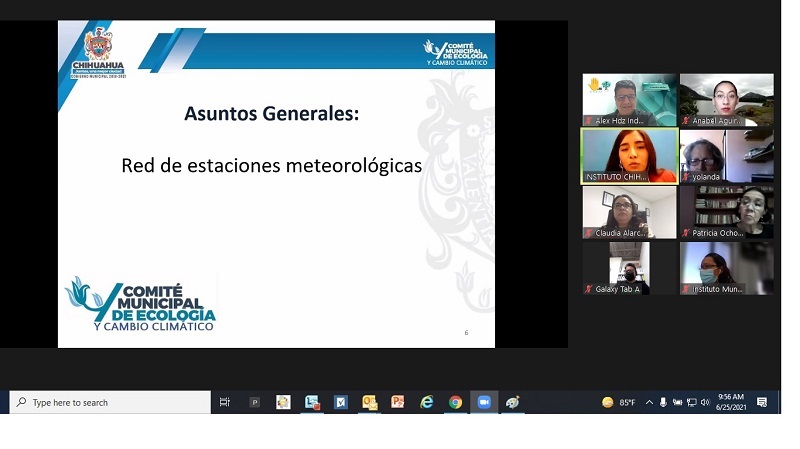
Task: Click the weather icon showing 85°F
Action: (x=607, y=402)
